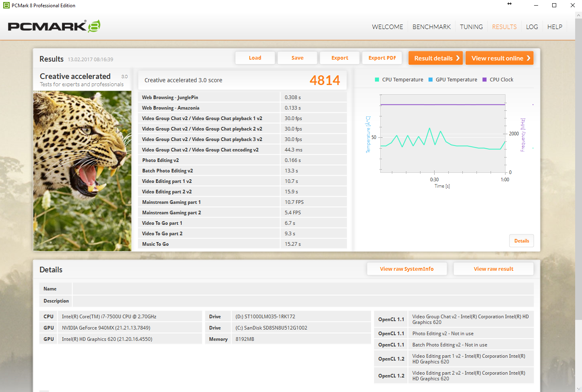The width and height of the screenshot is (582, 392).
Task: Open View raw SystemInfo
Action: [407, 269]
